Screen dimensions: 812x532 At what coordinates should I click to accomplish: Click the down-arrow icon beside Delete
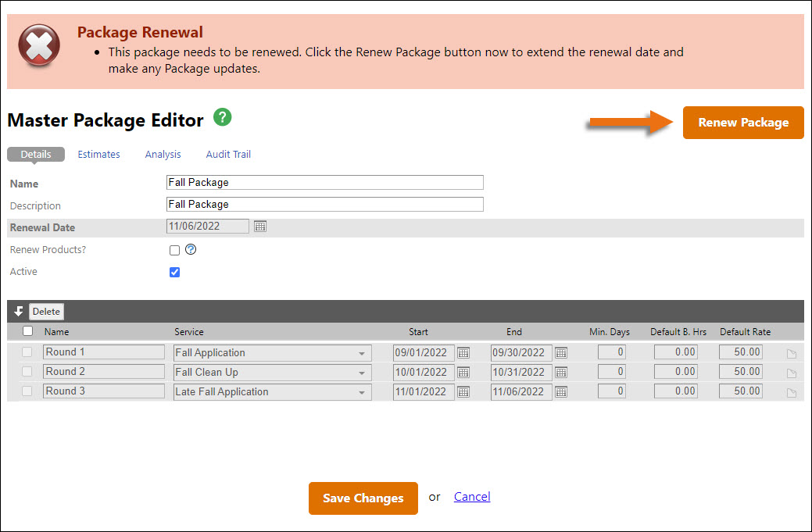coord(17,311)
